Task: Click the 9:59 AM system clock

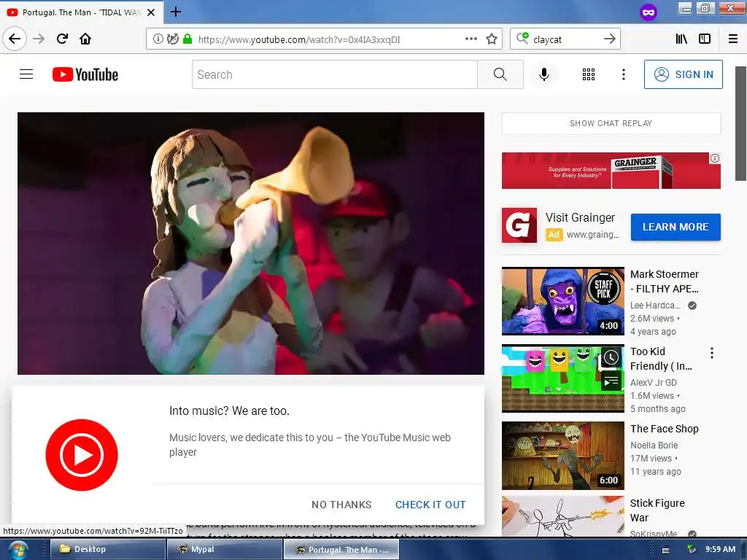Action: (x=720, y=549)
